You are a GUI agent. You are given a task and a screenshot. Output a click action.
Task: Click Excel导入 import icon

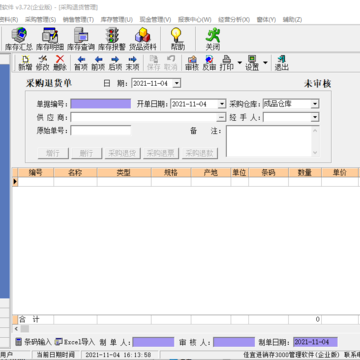click(x=75, y=342)
